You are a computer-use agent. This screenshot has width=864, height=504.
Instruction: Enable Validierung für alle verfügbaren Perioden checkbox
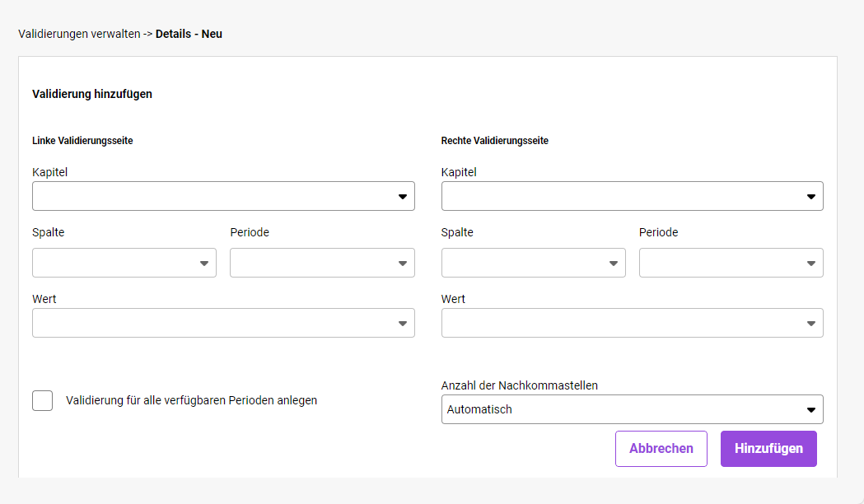(x=43, y=400)
